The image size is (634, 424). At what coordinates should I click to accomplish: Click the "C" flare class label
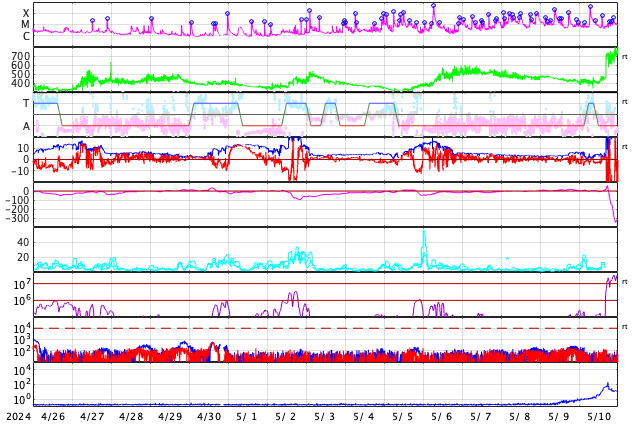point(26,36)
